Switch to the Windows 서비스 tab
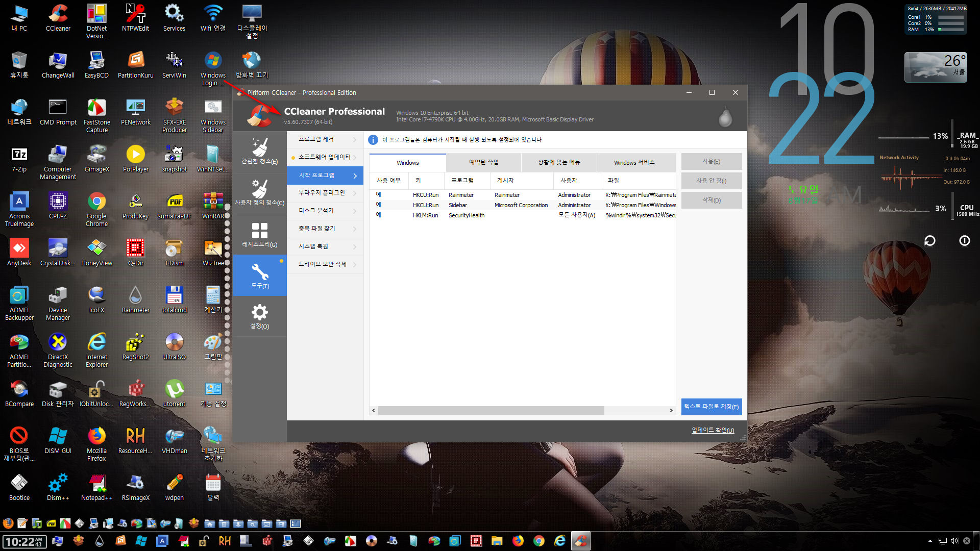The width and height of the screenshot is (980, 551). 636,162
